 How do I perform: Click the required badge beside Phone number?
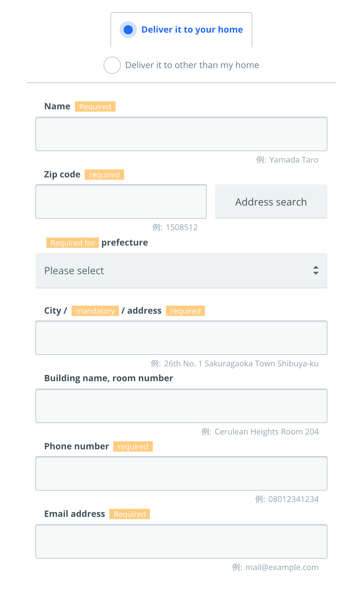click(133, 446)
